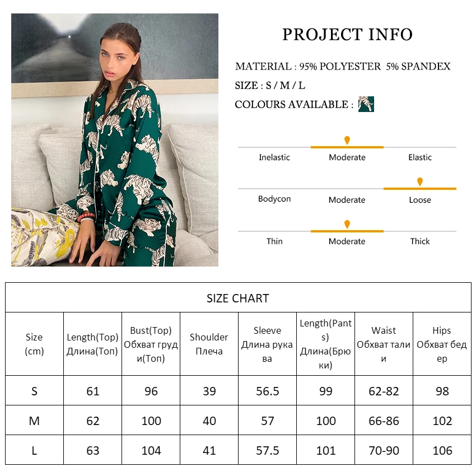Choose the Bodycon fit label
Screen dimensions: 476x476
point(274,199)
